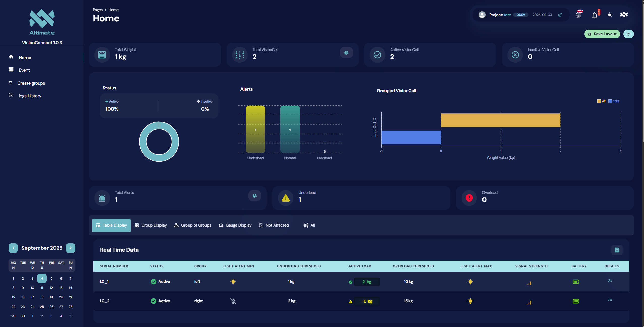Image resolution: width=644 pixels, height=327 pixels.
Task: Toggle the 'right' legend series
Action: click(613, 101)
